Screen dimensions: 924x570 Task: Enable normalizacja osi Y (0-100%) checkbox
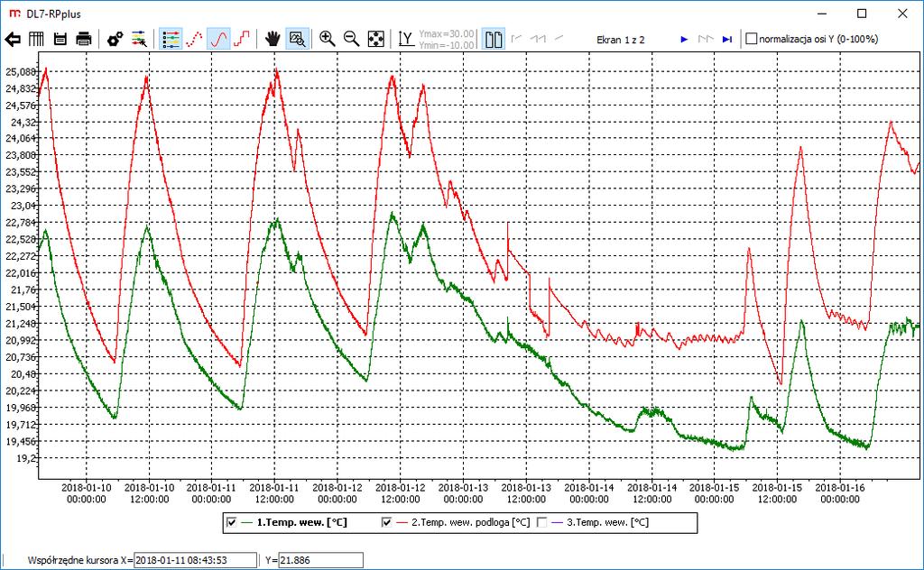752,39
